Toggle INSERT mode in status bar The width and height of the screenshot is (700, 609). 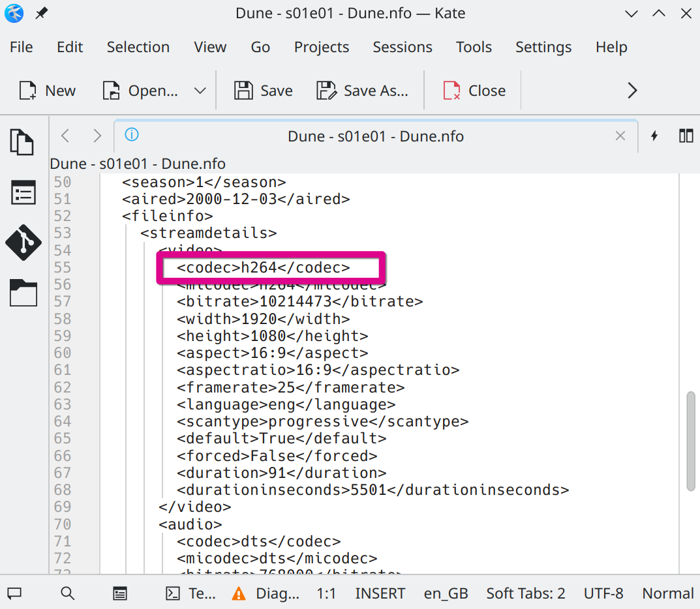pyautogui.click(x=380, y=593)
